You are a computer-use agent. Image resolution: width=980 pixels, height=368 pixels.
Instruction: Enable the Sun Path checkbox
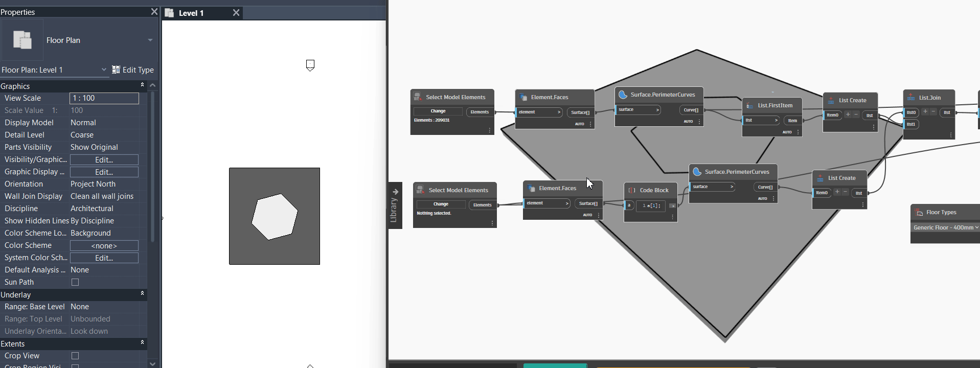coord(75,282)
